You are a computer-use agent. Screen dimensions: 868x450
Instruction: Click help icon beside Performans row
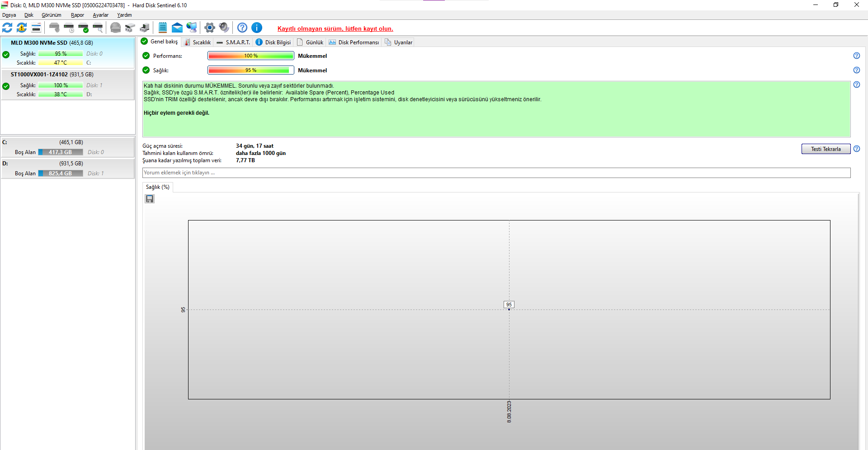(x=857, y=56)
